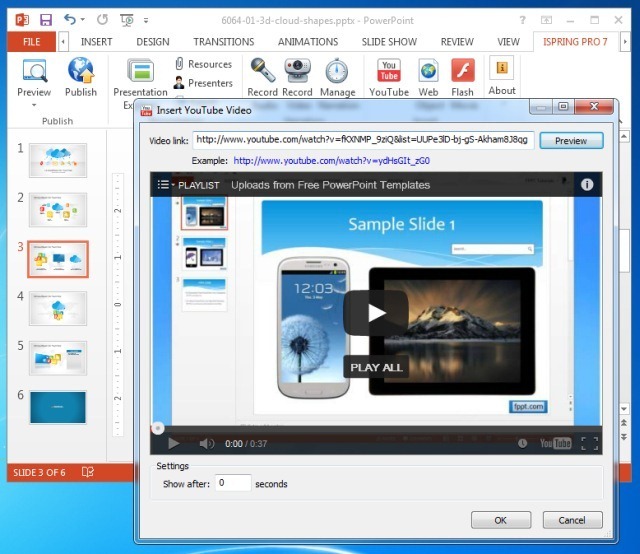Click the YouTube logo in player
Screen dimensions: 640x554
[555, 443]
